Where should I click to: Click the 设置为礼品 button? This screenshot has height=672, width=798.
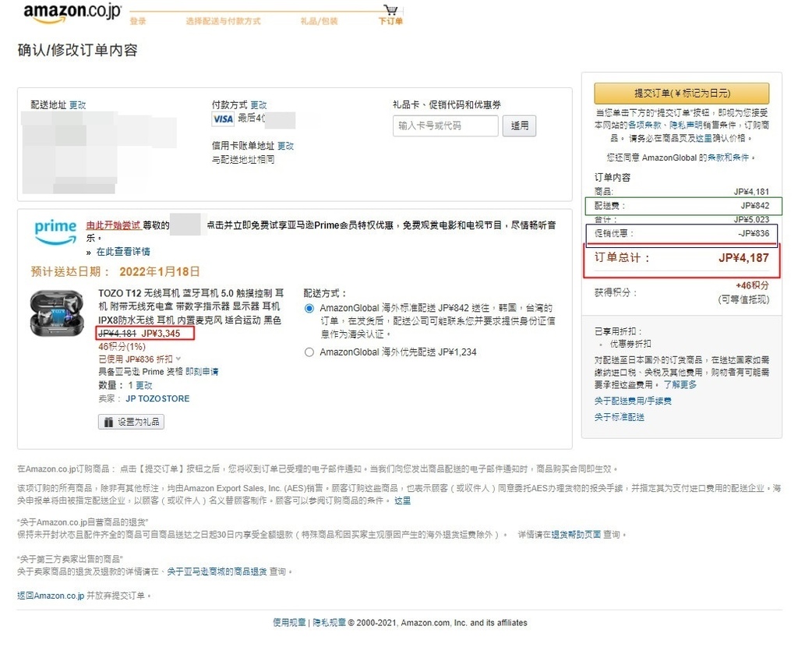pos(131,422)
